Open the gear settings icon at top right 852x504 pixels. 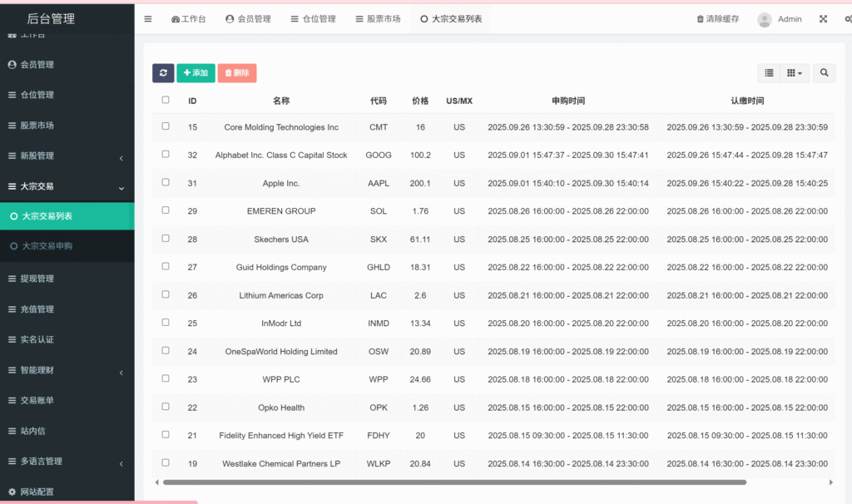point(847,19)
